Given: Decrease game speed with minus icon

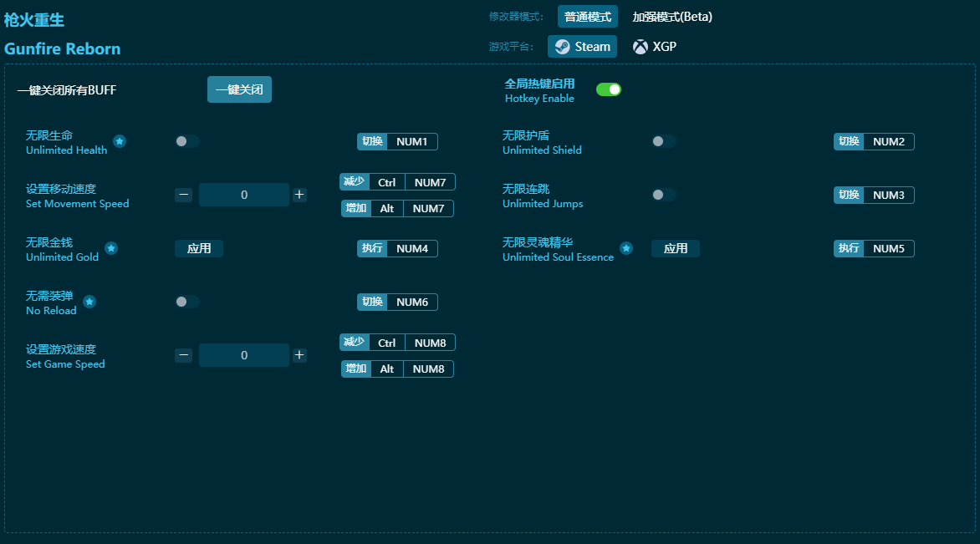Looking at the screenshot, I should coord(183,355).
